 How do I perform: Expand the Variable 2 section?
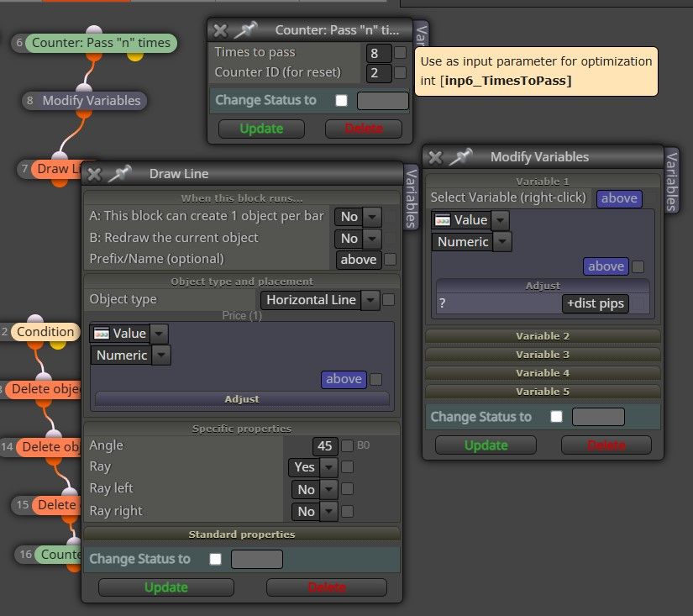click(x=543, y=336)
